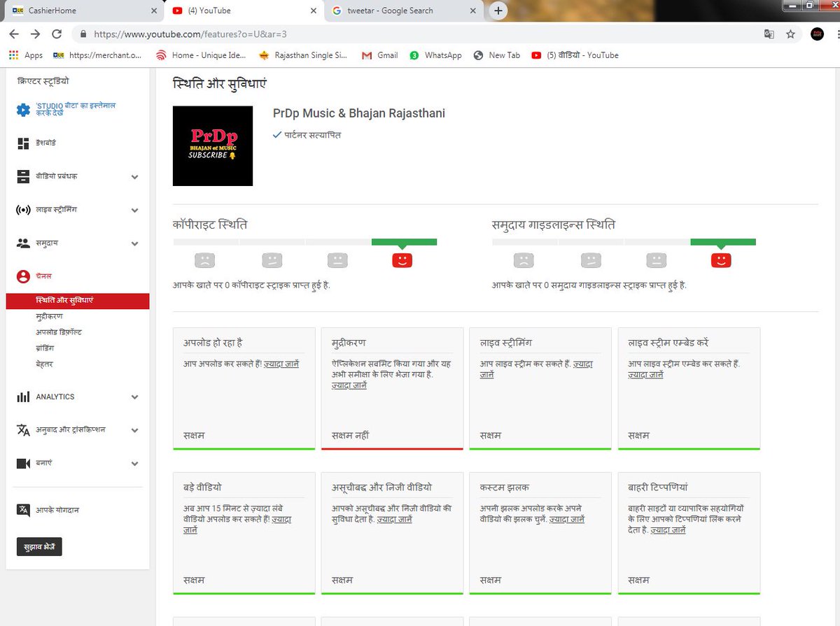This screenshot has width=840, height=626.
Task: Open a new tab with plus button
Action: [x=498, y=10]
